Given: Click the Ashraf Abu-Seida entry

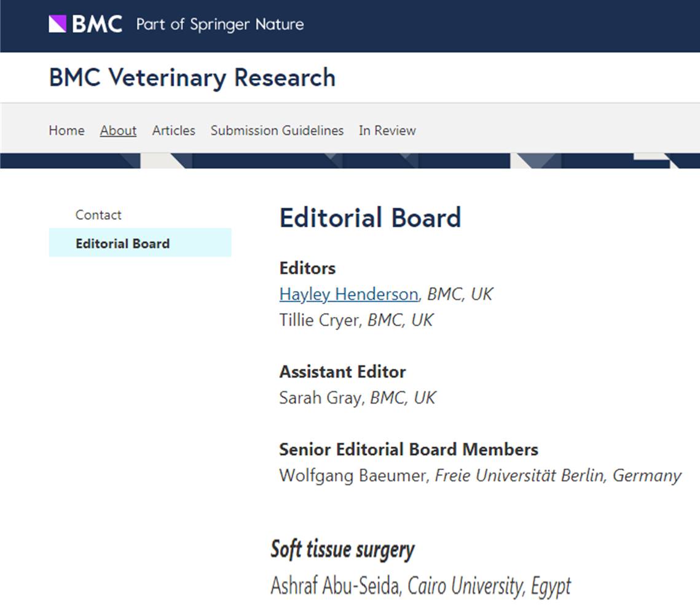Looking at the screenshot, I should tap(336, 586).
